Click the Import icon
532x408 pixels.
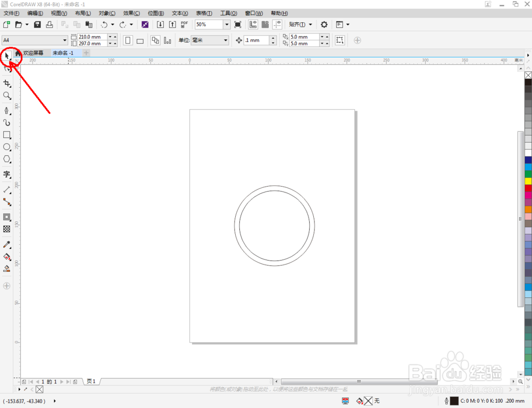(160, 24)
